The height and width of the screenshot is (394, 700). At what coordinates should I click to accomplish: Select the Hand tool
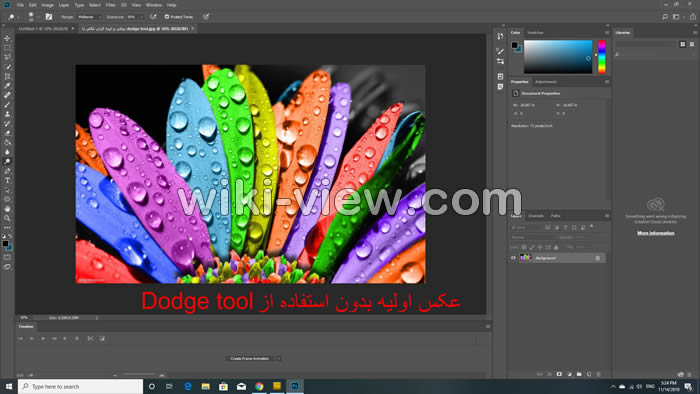(x=7, y=209)
